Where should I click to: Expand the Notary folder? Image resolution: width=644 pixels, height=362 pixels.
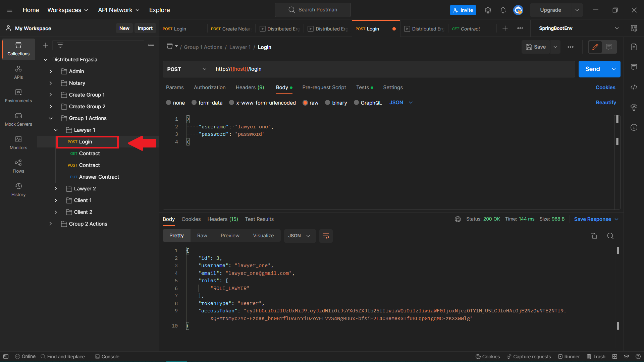coord(50,83)
